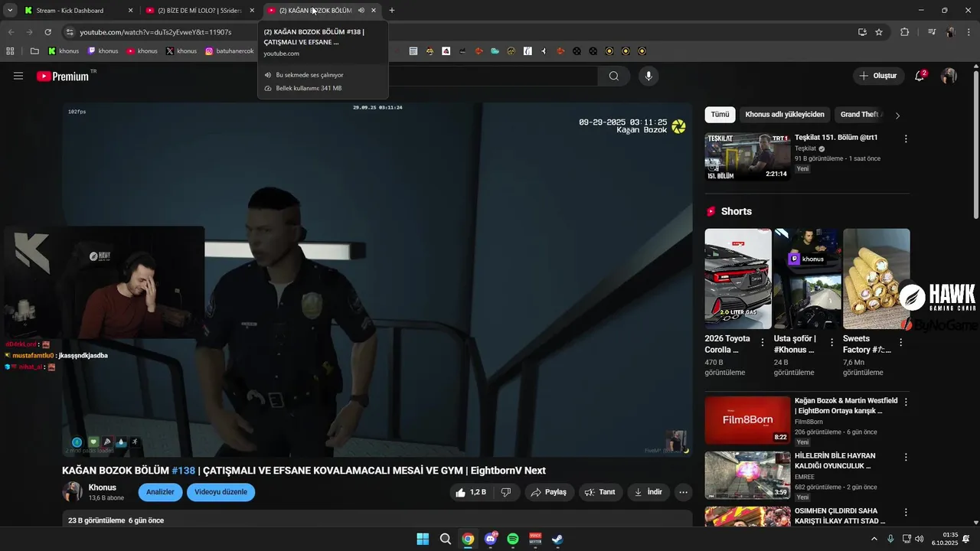The image size is (980, 551).
Task: Click İndir download button
Action: 648,492
